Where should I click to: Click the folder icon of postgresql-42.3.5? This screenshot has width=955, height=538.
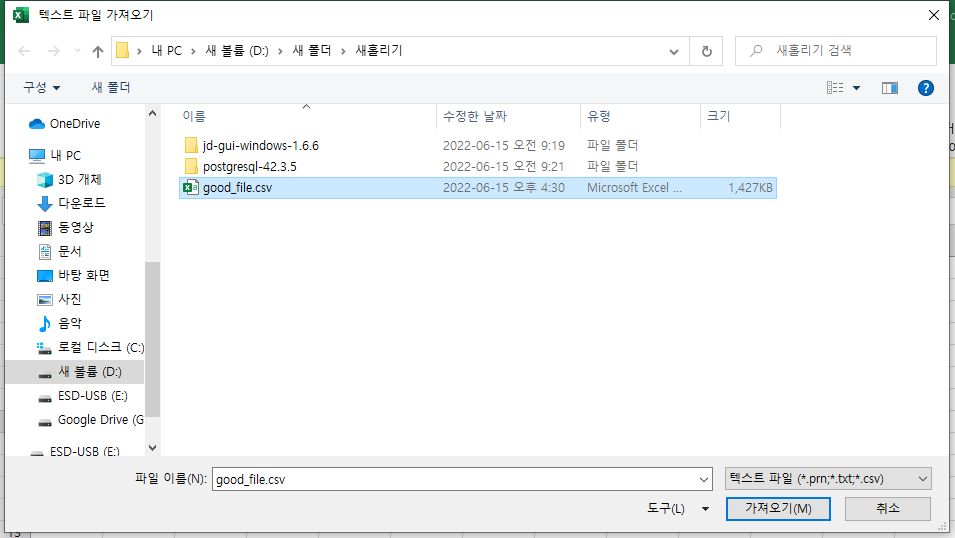click(x=191, y=166)
